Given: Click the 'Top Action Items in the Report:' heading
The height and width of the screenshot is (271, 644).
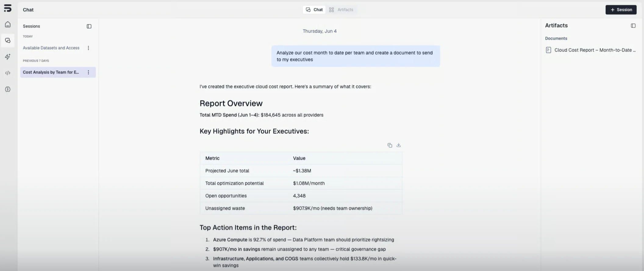Looking at the screenshot, I should [x=248, y=228].
